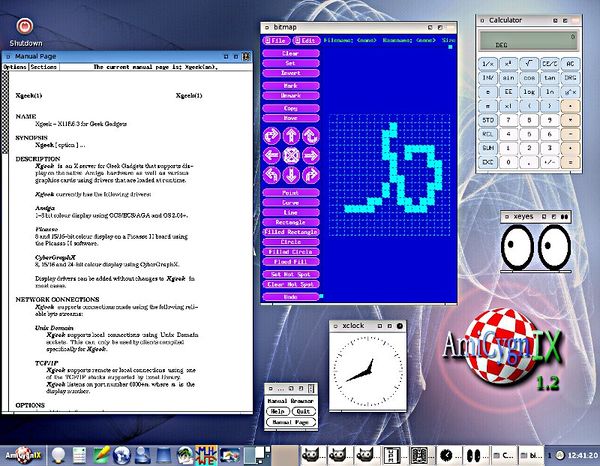Screen dimensions: 600x466
Task: Click the down arrow in bitmap editor
Action: point(291,174)
